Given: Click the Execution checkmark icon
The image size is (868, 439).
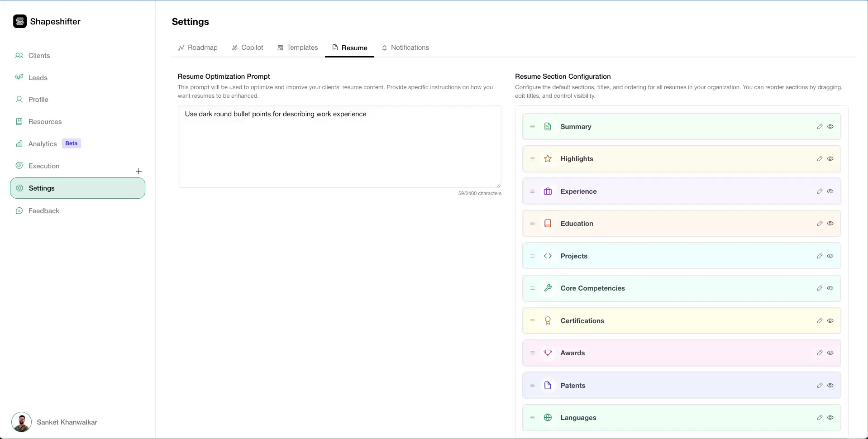Looking at the screenshot, I should click(x=19, y=165).
